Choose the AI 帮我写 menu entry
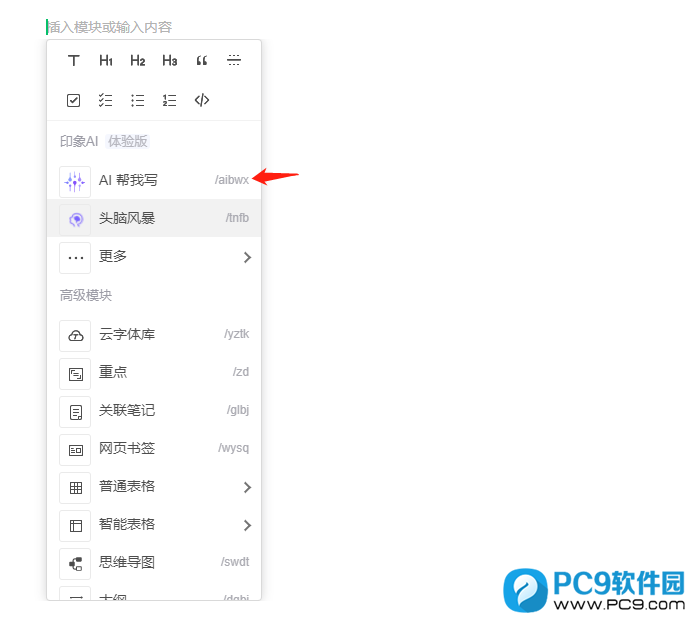This screenshot has height=620, width=694. coord(154,181)
